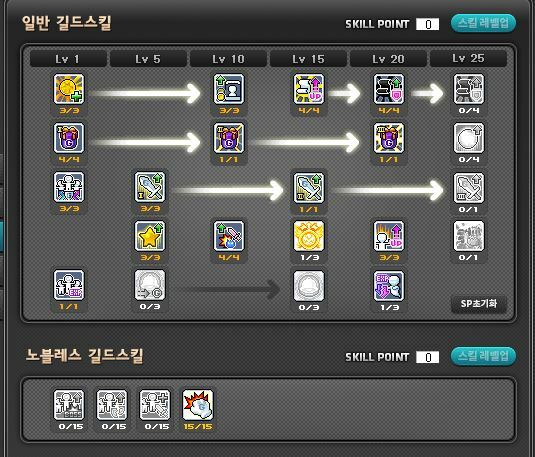Select the Lv 25 column header
The image size is (535, 457).
[468, 58]
